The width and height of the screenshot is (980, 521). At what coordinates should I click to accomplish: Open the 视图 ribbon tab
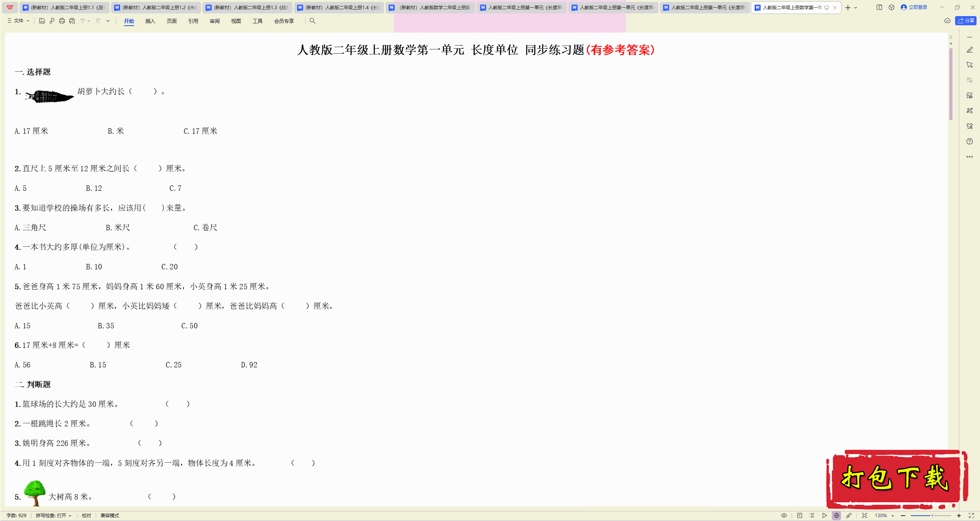tap(236, 21)
